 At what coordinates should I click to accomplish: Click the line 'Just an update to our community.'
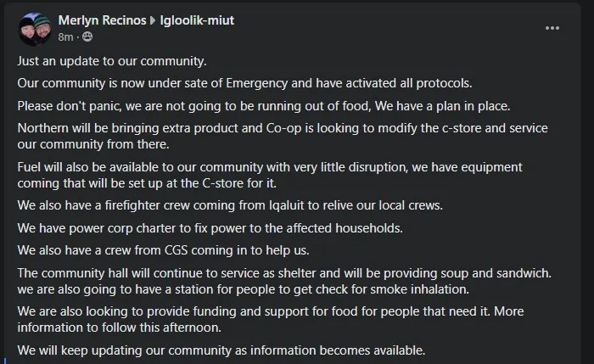coord(112,61)
